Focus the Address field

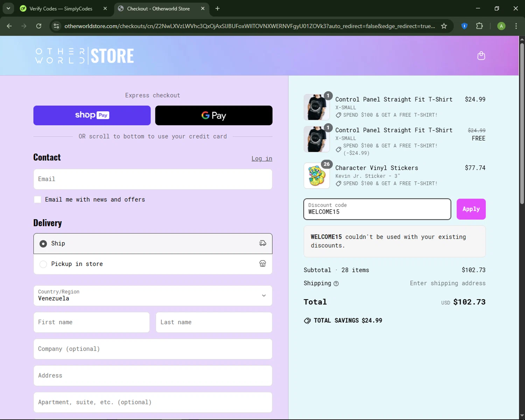tap(153, 376)
